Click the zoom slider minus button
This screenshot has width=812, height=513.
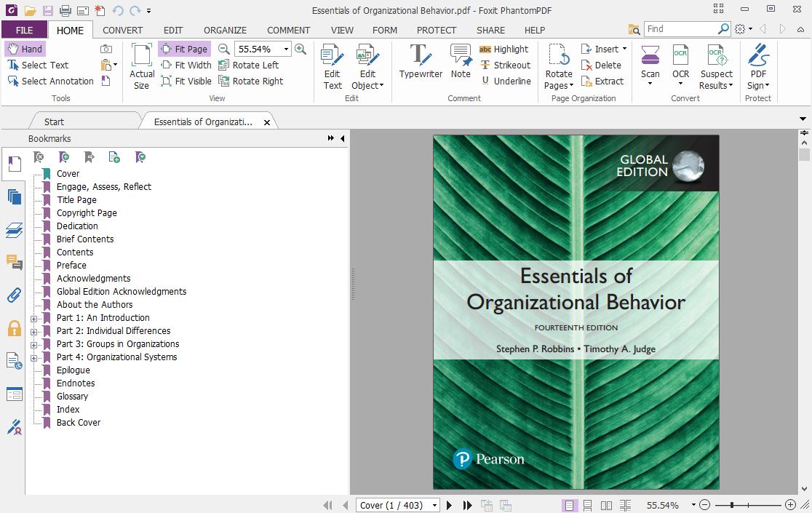pos(704,505)
